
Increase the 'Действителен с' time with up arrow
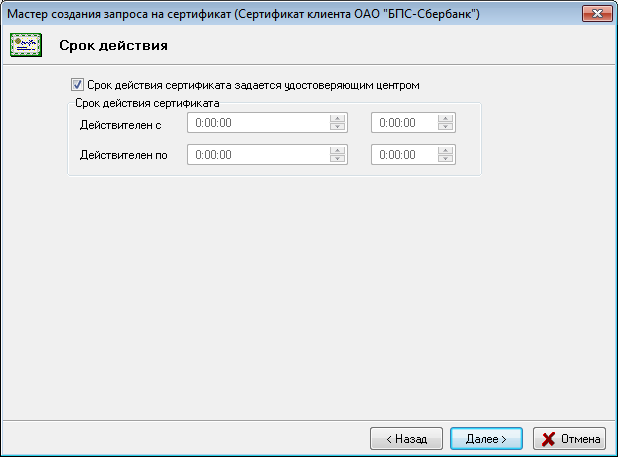[x=447, y=119]
